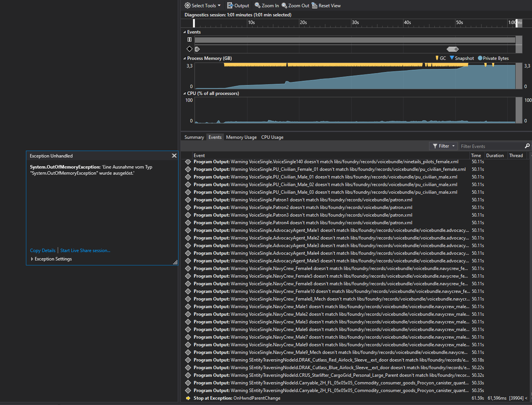Image resolution: width=532 pixels, height=405 pixels.
Task: Click diamond icon of AdvocacyAgent_Male1 event
Action: point(188,230)
